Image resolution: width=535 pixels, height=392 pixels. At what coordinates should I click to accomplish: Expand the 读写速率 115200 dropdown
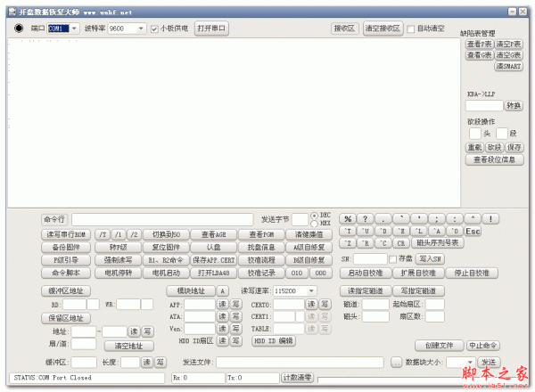pyautogui.click(x=311, y=291)
